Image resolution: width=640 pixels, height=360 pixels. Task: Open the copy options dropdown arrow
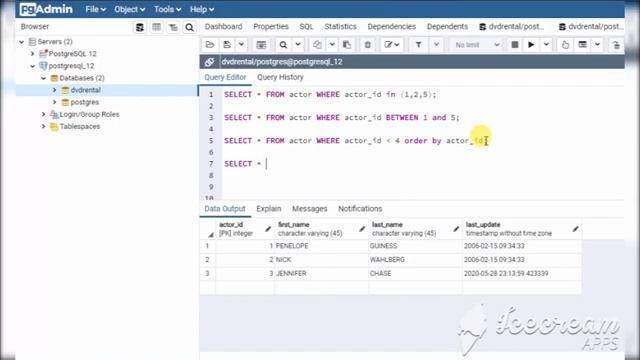tap(332, 45)
